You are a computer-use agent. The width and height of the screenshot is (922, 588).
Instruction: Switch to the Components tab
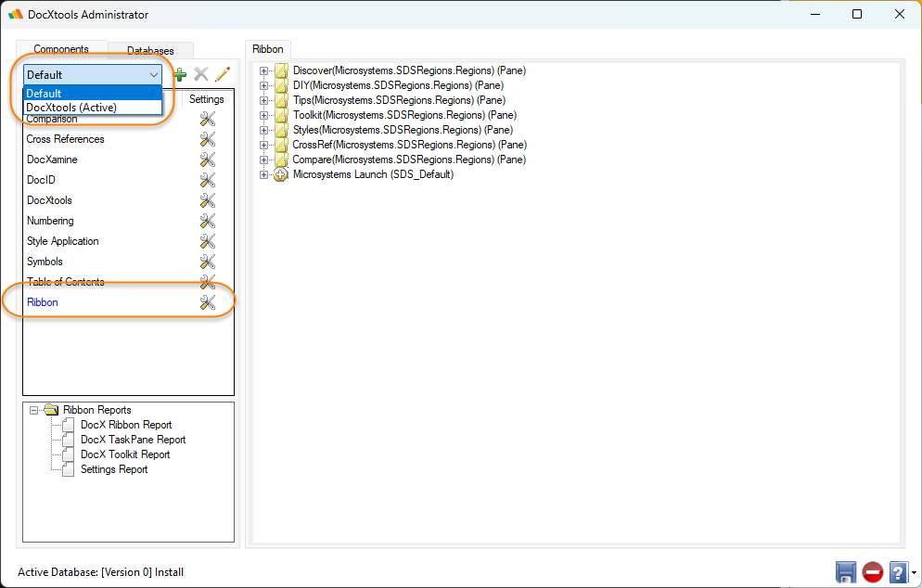click(61, 49)
